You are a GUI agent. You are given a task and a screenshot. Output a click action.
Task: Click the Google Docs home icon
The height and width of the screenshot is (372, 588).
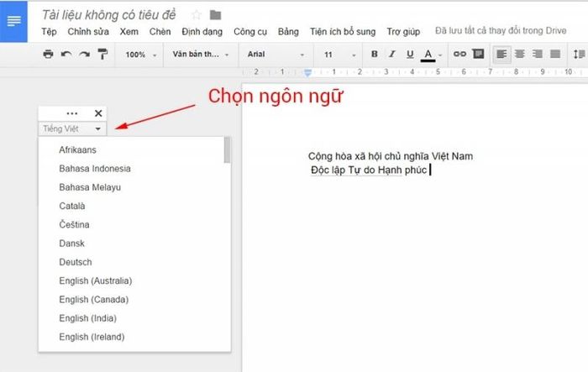pyautogui.click(x=14, y=21)
